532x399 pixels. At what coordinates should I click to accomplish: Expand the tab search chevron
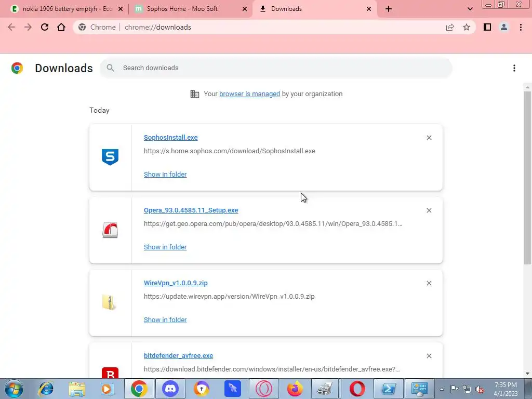coord(470,9)
